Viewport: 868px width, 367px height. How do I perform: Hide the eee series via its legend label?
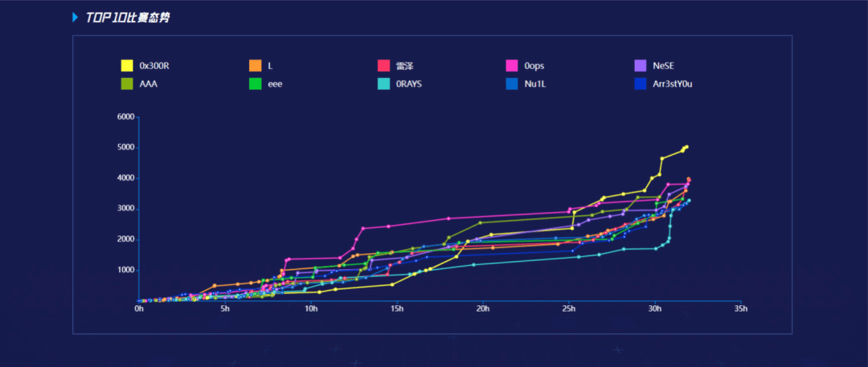pos(274,83)
